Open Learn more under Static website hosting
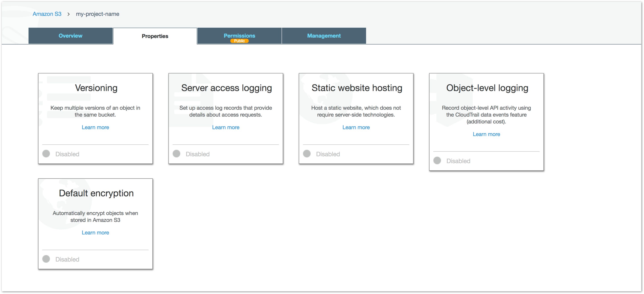644x294 pixels. click(x=356, y=127)
